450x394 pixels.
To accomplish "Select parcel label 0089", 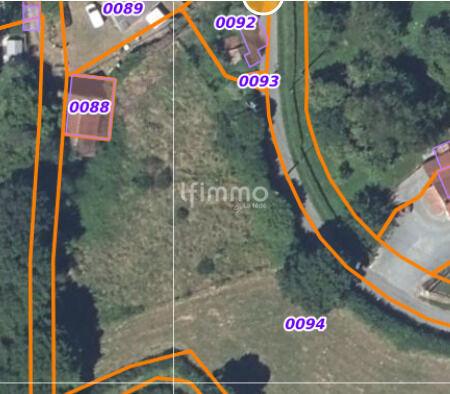I will (x=123, y=8).
